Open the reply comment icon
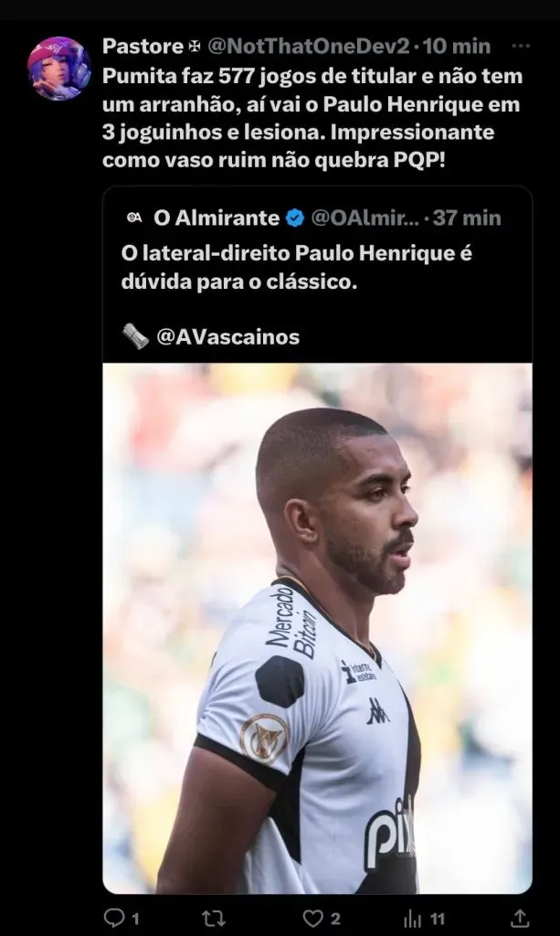Screen dimensions: 560x936 coord(112,918)
